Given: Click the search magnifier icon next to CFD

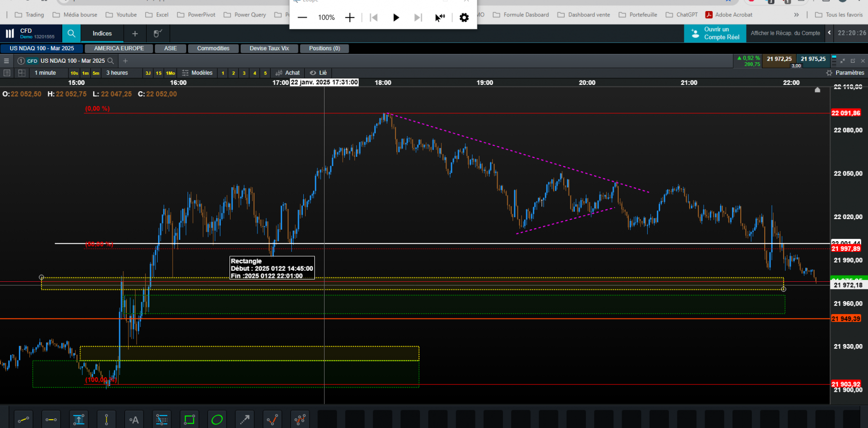Looking at the screenshot, I should pyautogui.click(x=71, y=33).
